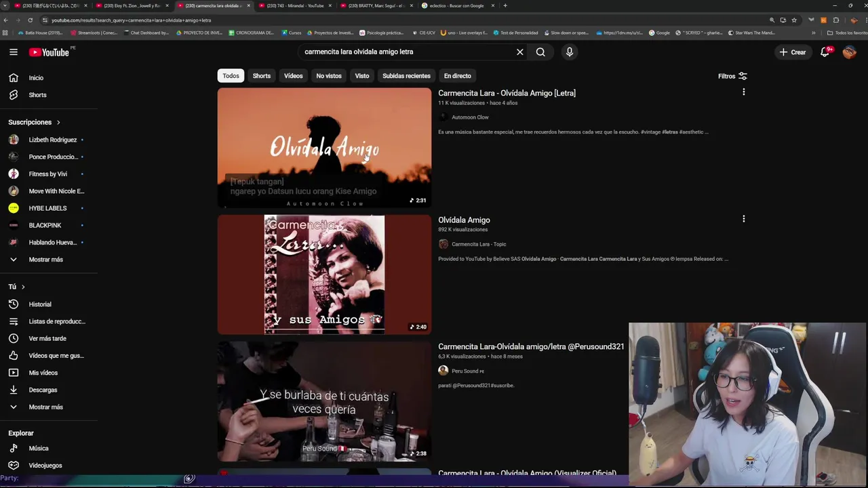Click the browser address bar URL
Screen dimensions: 868x488
click(x=131, y=20)
